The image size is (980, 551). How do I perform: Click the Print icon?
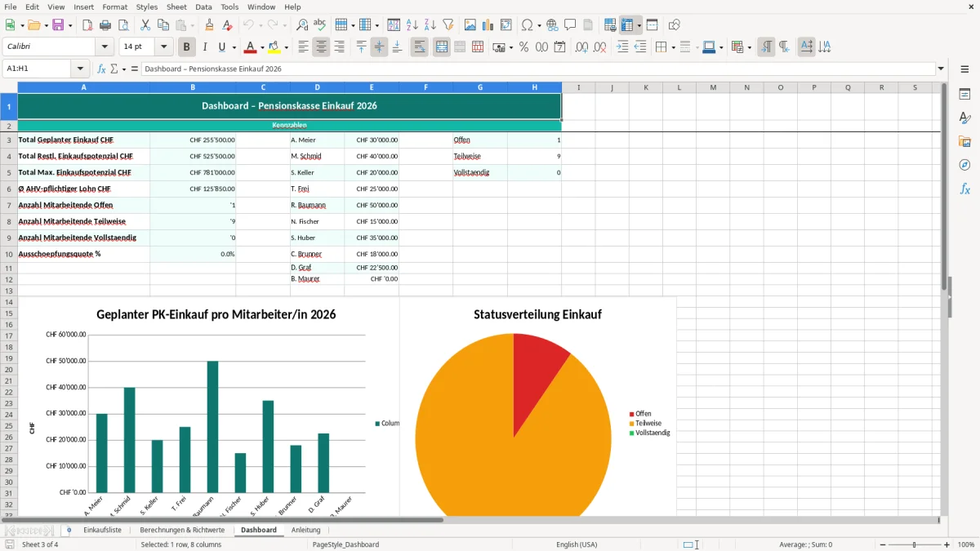pyautogui.click(x=104, y=25)
